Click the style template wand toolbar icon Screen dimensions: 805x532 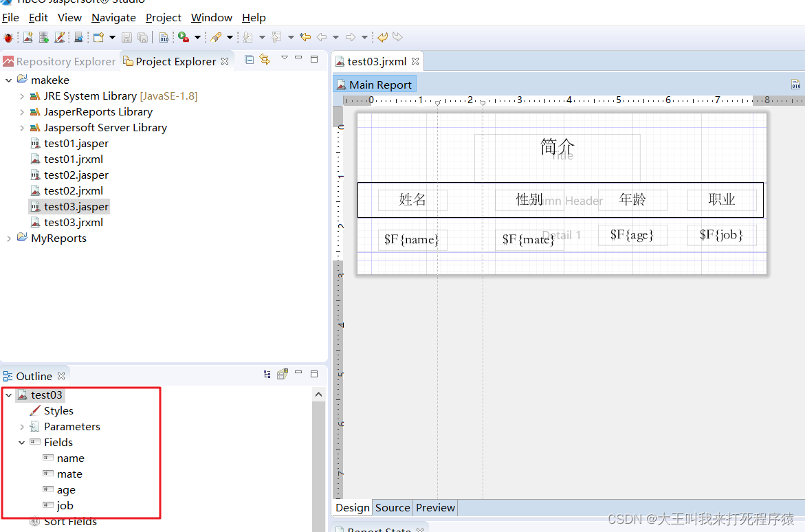pyautogui.click(x=60, y=37)
